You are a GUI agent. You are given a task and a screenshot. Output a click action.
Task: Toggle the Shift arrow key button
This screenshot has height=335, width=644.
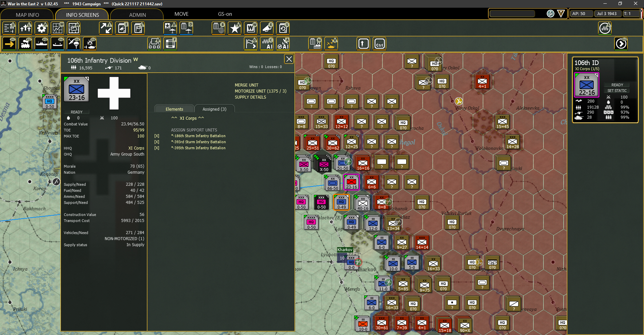364,44
